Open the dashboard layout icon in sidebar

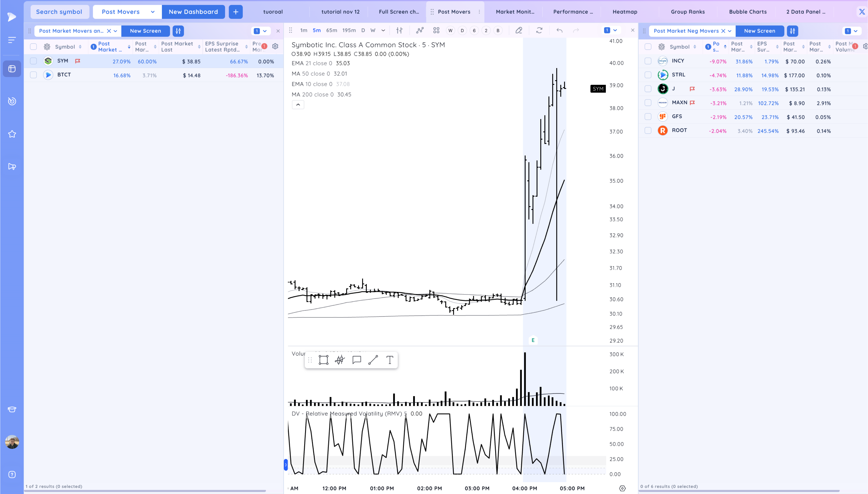point(12,69)
